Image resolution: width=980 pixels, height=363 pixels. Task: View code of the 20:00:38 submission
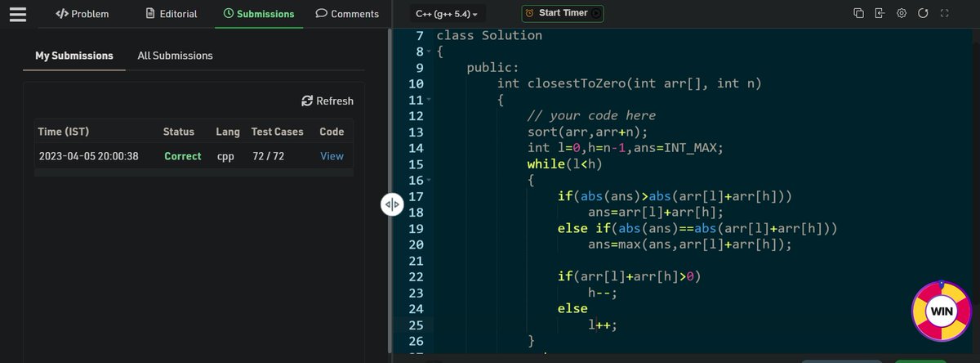332,156
